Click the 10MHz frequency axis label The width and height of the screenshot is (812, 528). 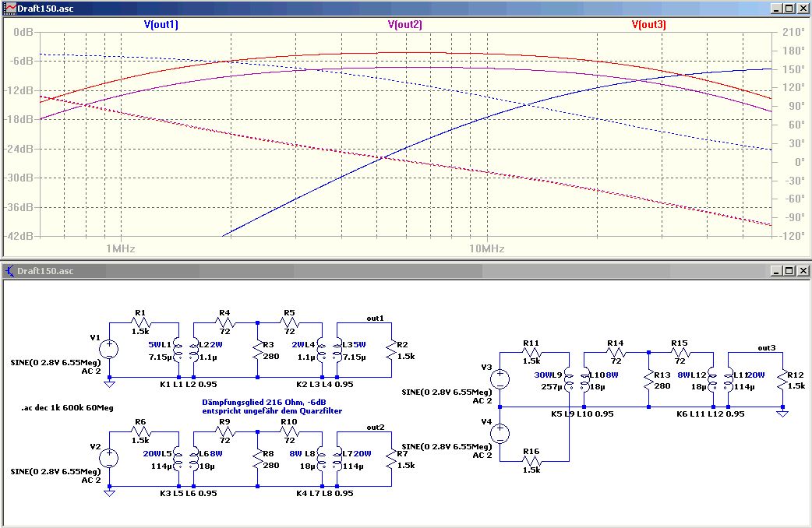487,248
